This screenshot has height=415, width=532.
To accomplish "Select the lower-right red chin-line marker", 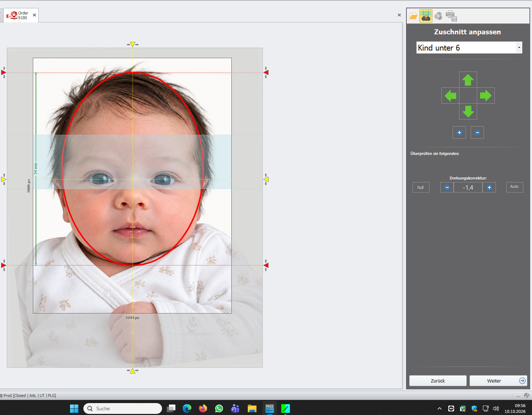I will click(266, 265).
